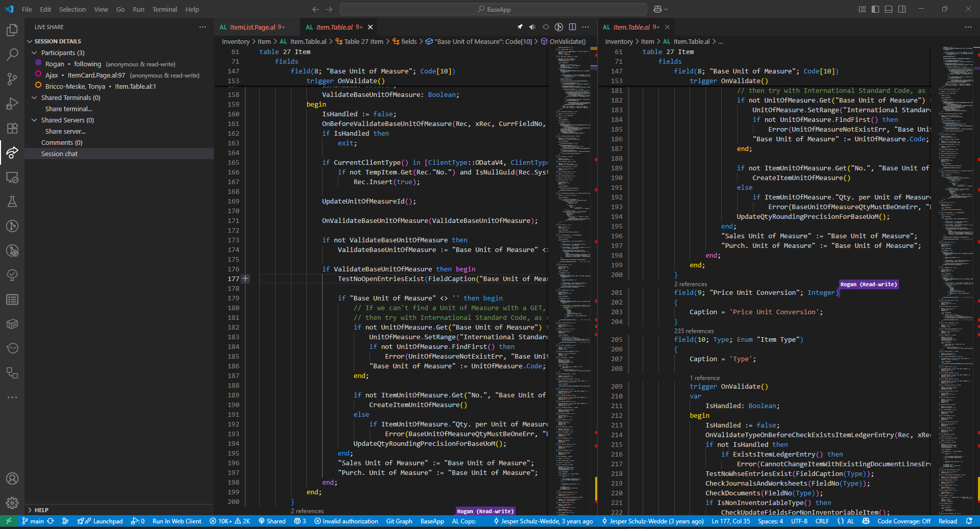
Task: Click the BaseApp search bar at top
Action: [493, 9]
